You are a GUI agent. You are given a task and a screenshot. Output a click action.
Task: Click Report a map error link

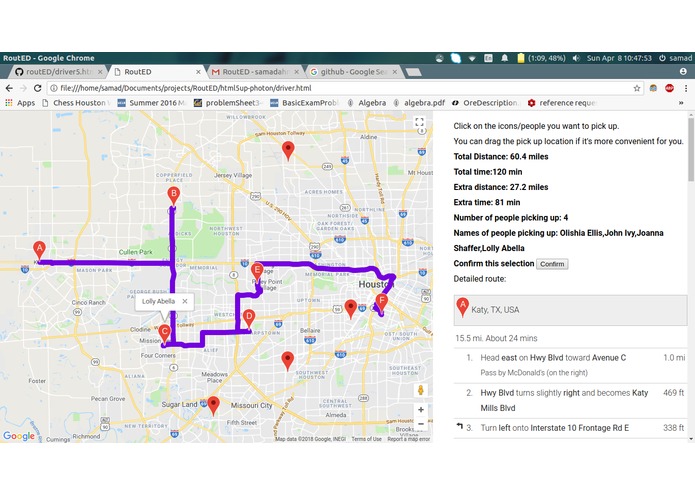coord(409,439)
